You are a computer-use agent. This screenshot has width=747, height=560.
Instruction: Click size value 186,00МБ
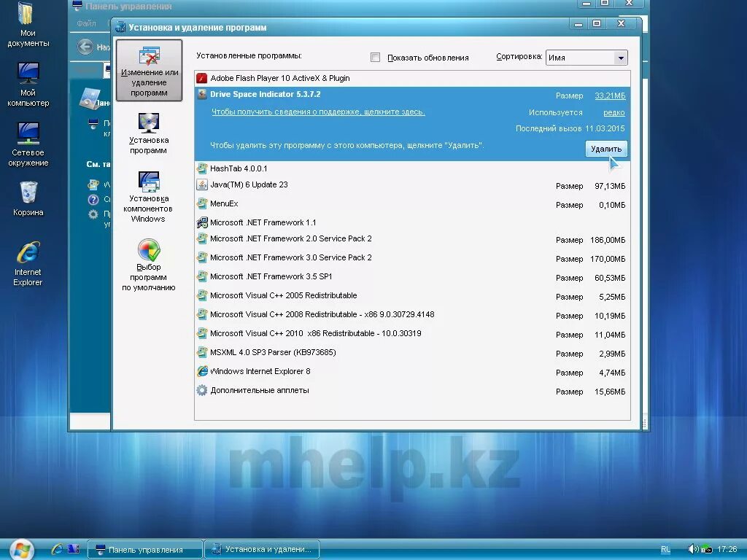(x=608, y=240)
